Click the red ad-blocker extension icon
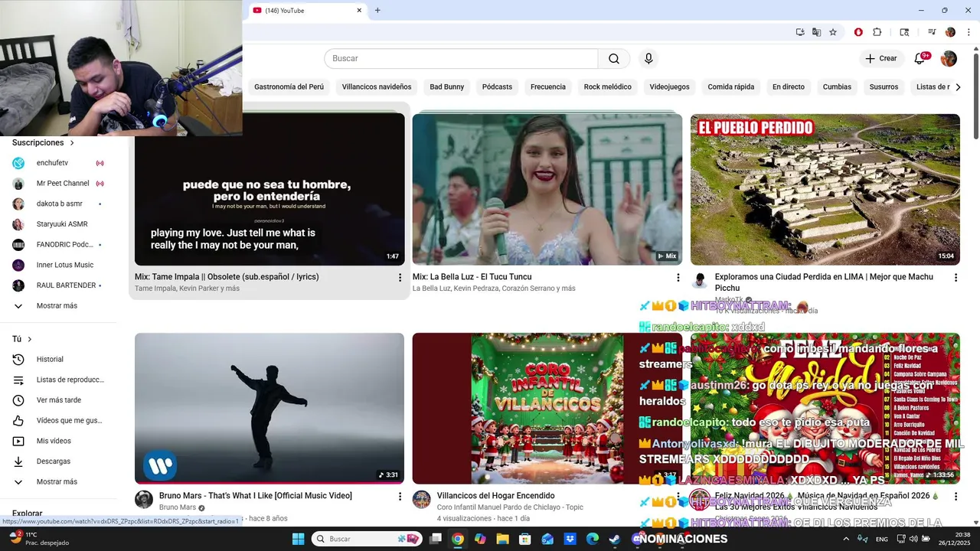The width and height of the screenshot is (980, 551). [x=858, y=32]
